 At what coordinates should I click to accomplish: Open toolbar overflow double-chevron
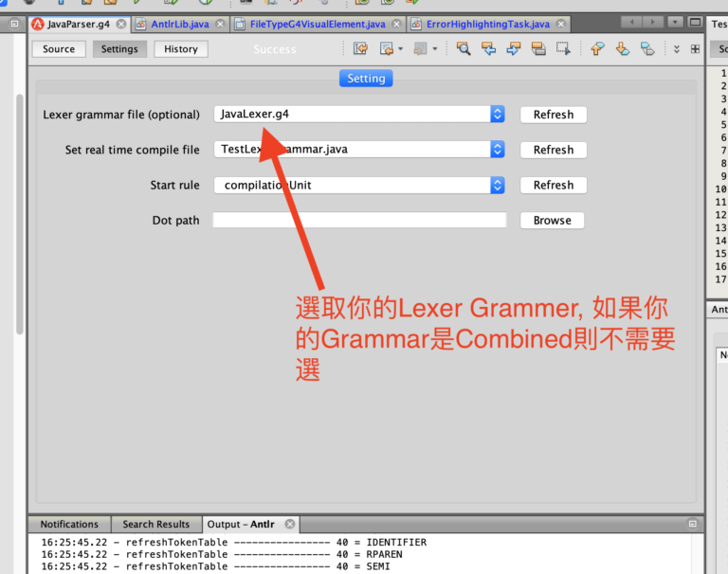[677, 48]
